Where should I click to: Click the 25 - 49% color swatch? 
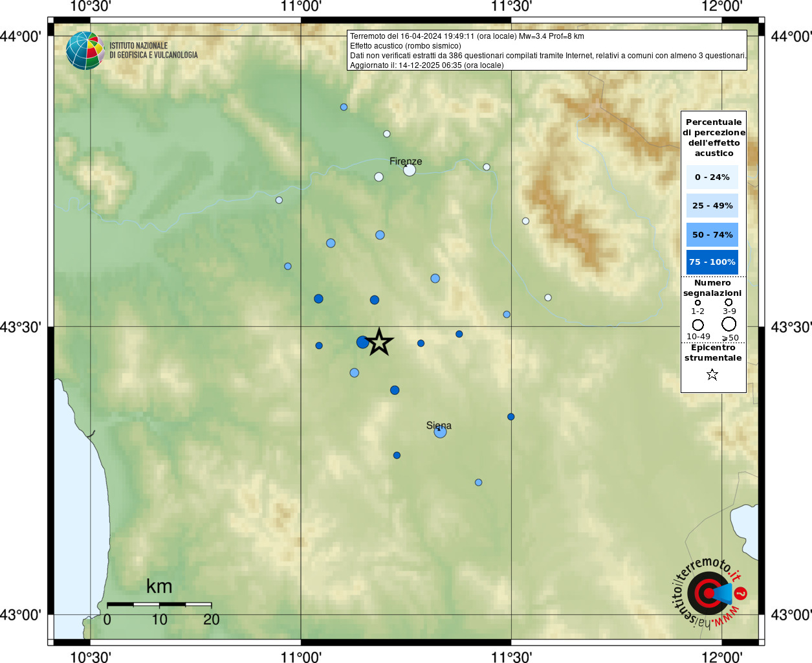[x=712, y=205]
